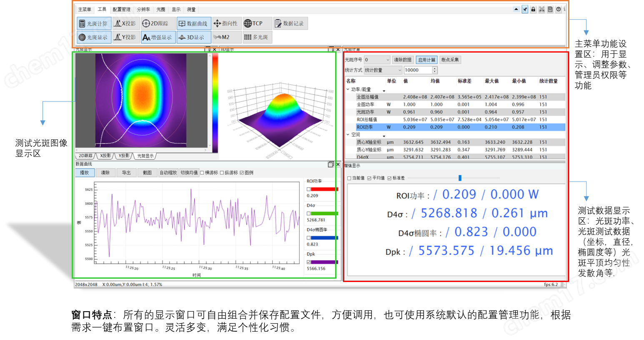
Task: Click the 播放 play button
Action: pos(85,173)
